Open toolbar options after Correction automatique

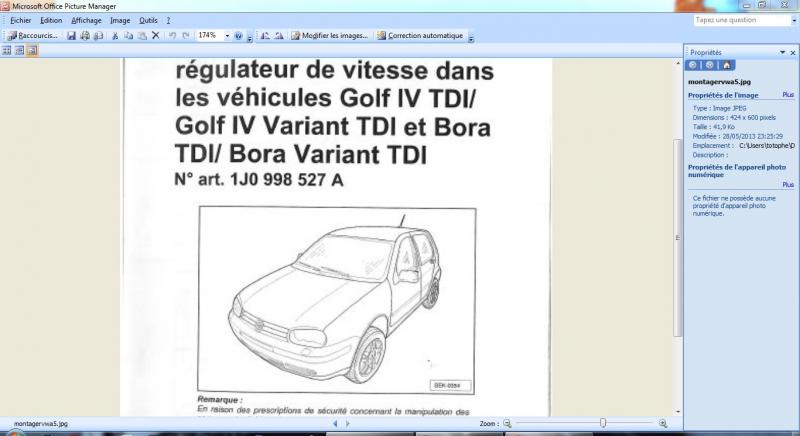click(471, 37)
